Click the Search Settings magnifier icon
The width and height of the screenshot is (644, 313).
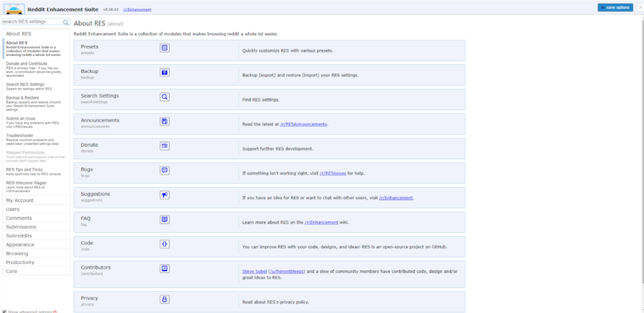pos(164,97)
